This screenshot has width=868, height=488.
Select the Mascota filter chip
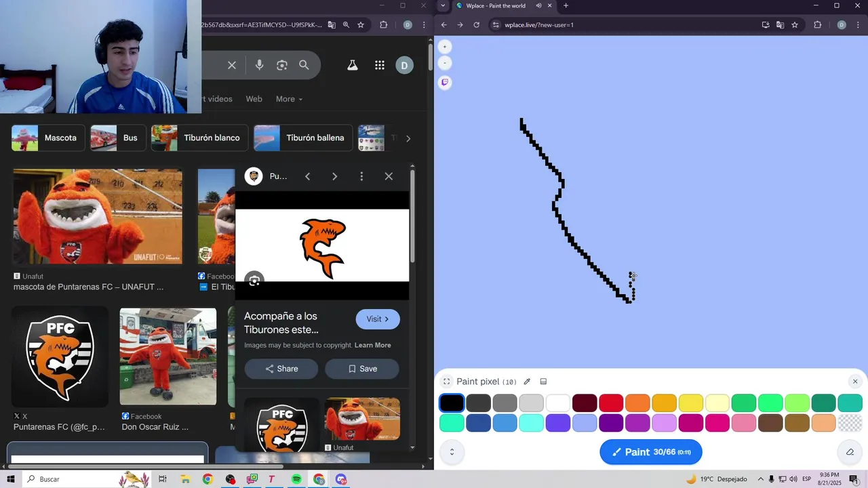[x=48, y=138]
